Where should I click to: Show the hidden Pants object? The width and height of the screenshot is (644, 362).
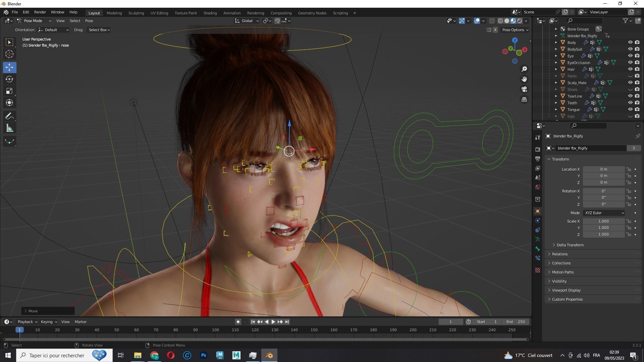click(630, 76)
